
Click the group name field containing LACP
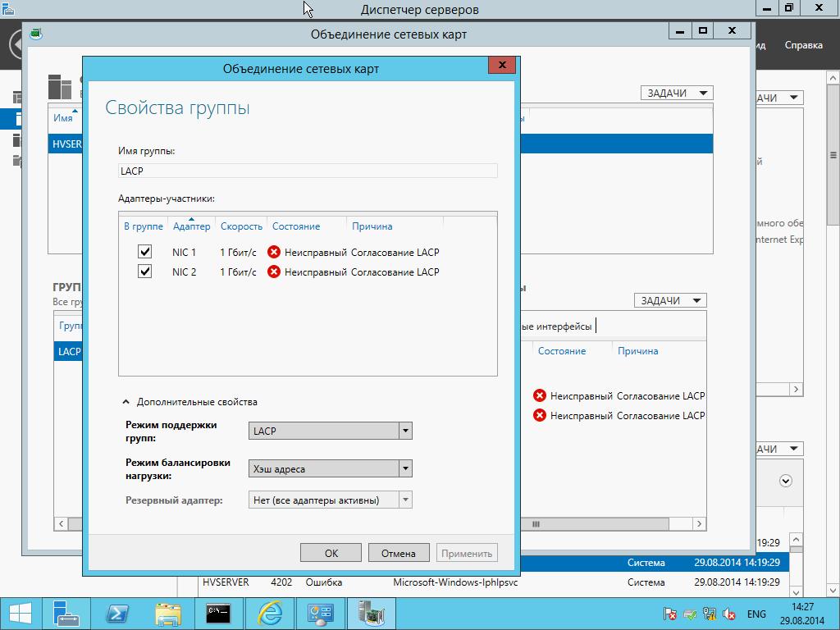pyautogui.click(x=308, y=171)
